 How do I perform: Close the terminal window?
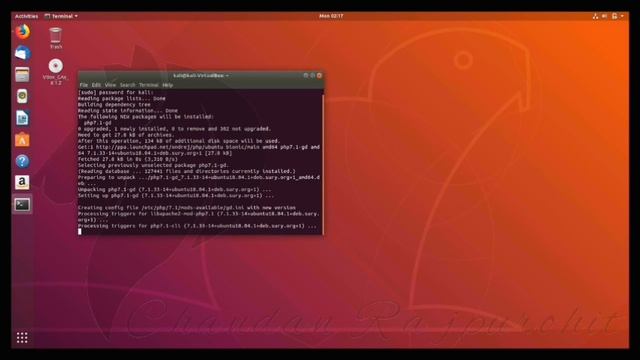[x=320, y=76]
